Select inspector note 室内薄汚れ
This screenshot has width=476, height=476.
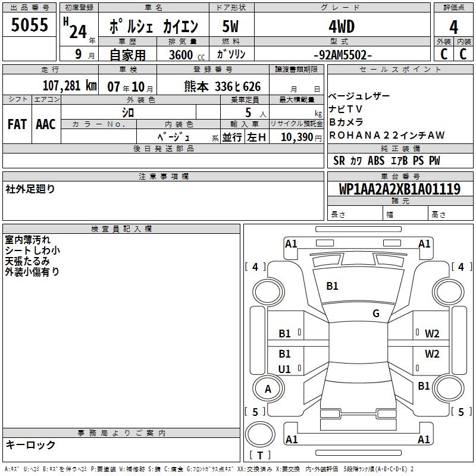point(27,240)
